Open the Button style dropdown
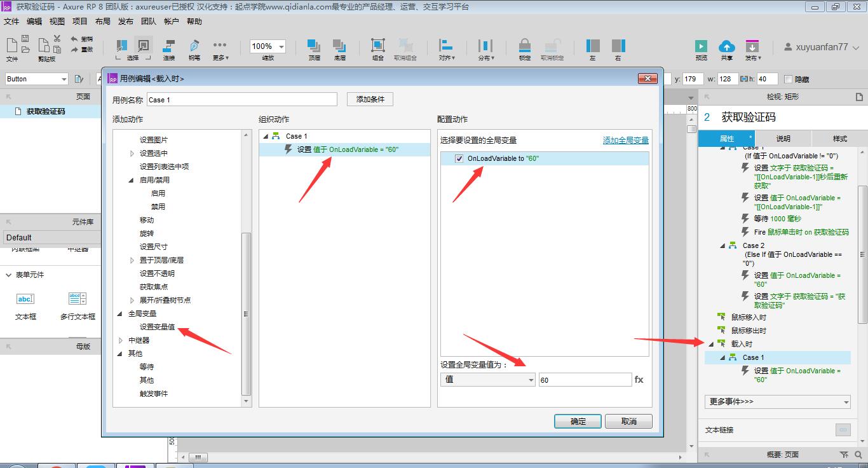Viewport: 868px width, 468px height. pos(36,79)
